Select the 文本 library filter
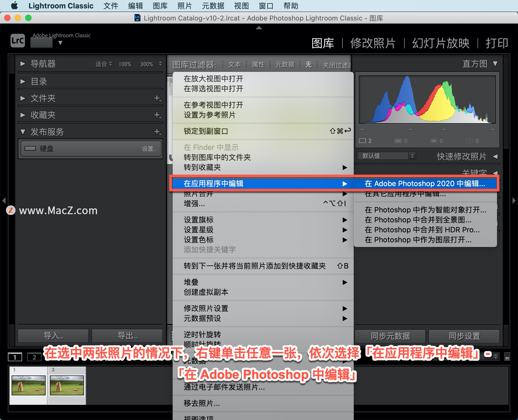The image size is (518, 420). (234, 65)
